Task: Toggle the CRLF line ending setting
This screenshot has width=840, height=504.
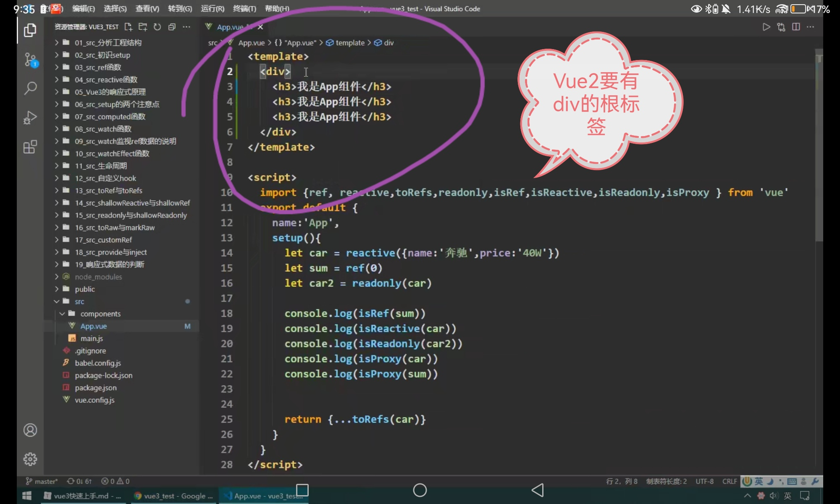Action: point(730,481)
